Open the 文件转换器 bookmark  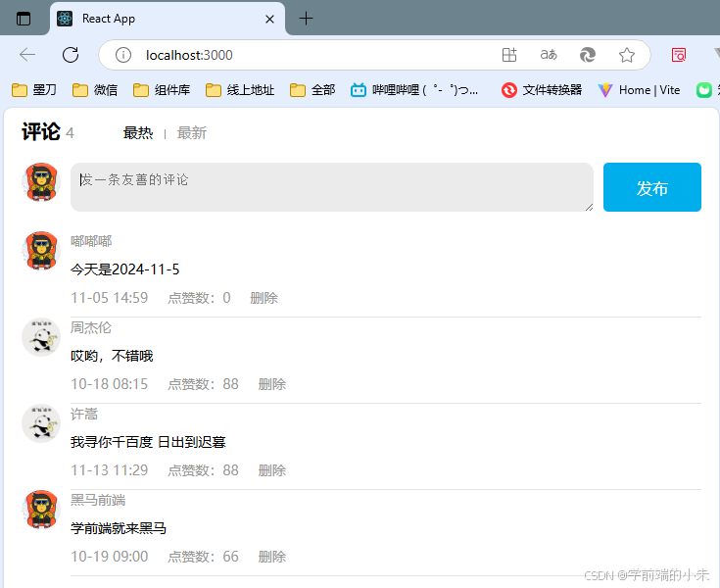[542, 89]
